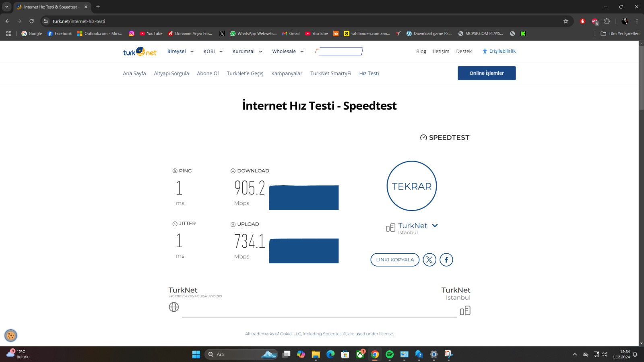Open Windows Start menu
The image size is (644, 362).
click(x=196, y=354)
